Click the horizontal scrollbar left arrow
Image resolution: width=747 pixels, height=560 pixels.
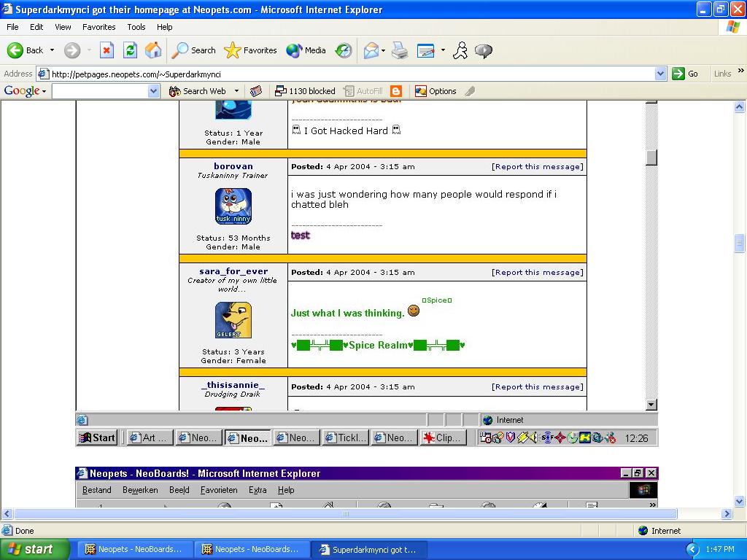click(x=7, y=514)
